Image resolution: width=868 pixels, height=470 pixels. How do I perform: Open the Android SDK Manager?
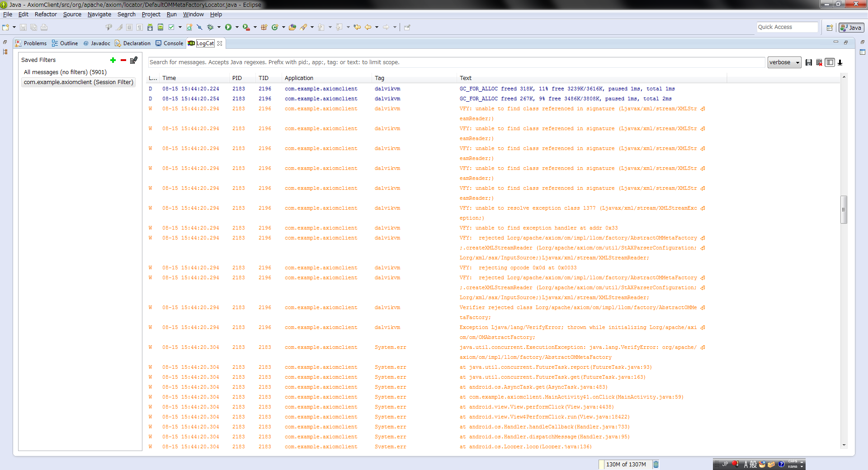150,27
